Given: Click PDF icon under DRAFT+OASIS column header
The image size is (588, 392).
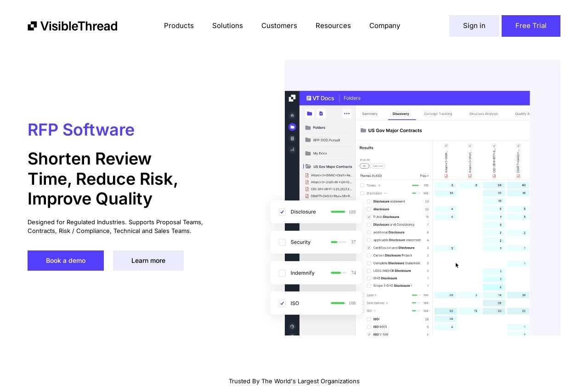Looking at the screenshot, I should coord(518,176).
